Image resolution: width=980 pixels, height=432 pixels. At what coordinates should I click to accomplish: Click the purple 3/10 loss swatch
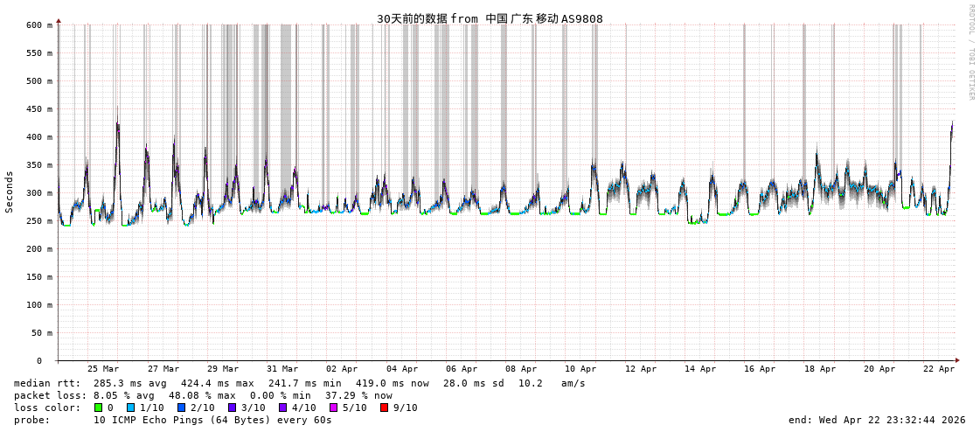click(x=232, y=408)
